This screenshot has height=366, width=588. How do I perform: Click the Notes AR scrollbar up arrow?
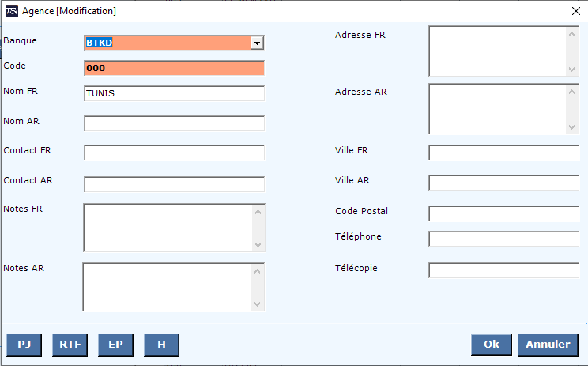pos(258,271)
